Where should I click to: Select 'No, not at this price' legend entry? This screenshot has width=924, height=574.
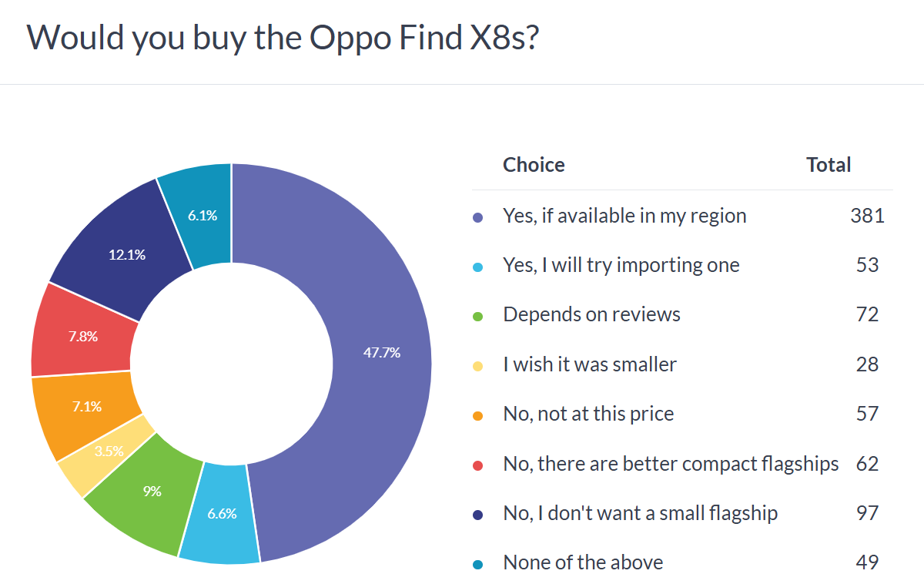coord(588,415)
